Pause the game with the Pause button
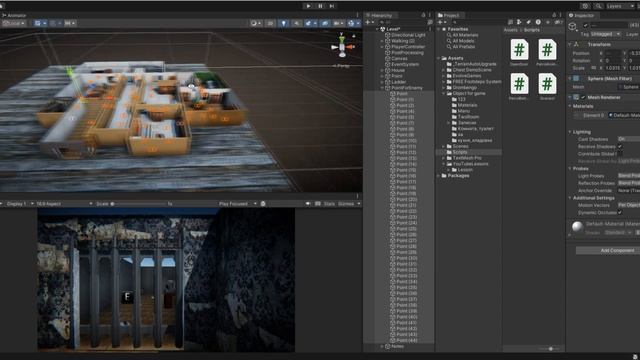The width and height of the screenshot is (640, 360). tap(320, 6)
